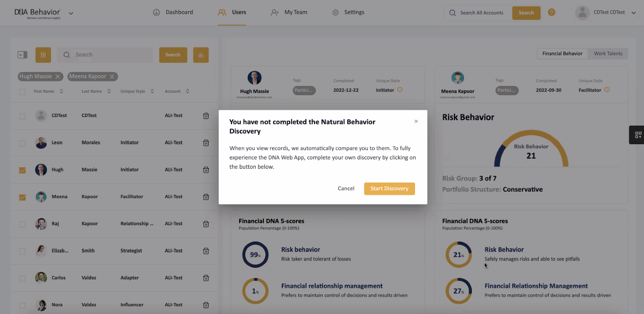Click the orange help question mark icon
The height and width of the screenshot is (314, 644).
552,12
